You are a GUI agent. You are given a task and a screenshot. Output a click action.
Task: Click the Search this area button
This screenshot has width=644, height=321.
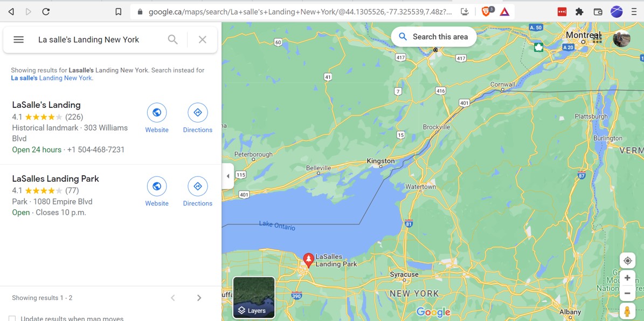434,37
